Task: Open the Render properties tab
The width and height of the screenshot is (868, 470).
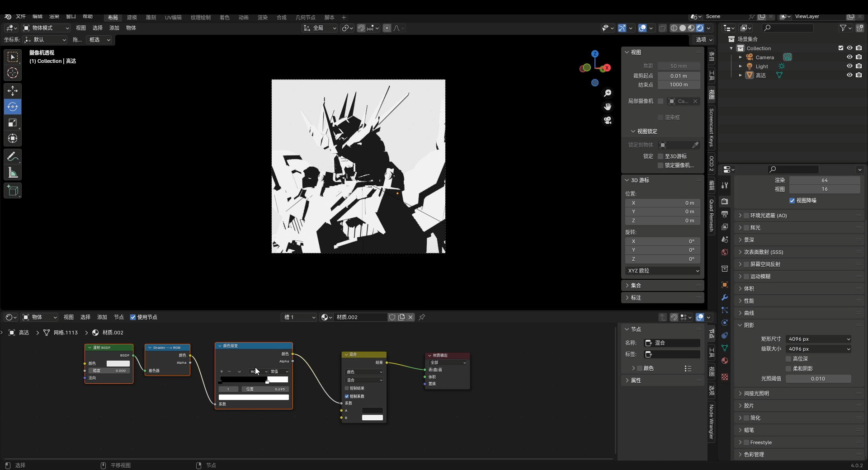Action: pos(725,202)
